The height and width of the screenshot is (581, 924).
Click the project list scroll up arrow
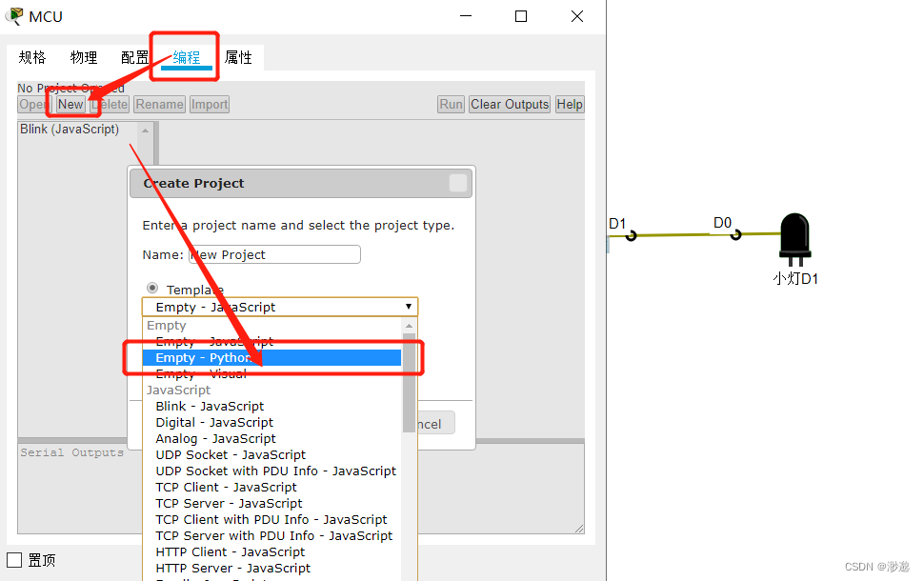pyautogui.click(x=145, y=130)
